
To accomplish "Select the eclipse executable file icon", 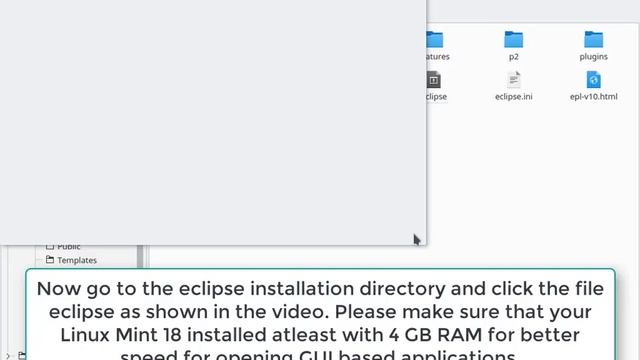I will pyautogui.click(x=434, y=80).
